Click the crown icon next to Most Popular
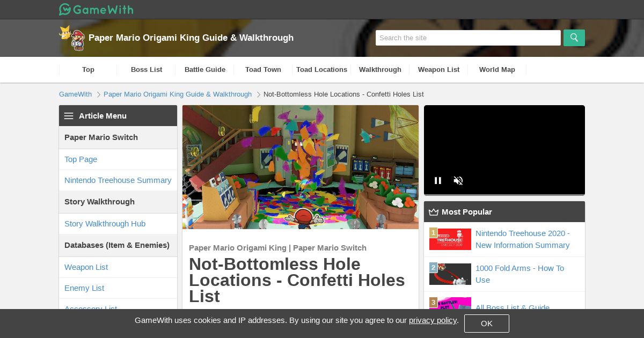The height and width of the screenshot is (338, 644). pyautogui.click(x=434, y=212)
